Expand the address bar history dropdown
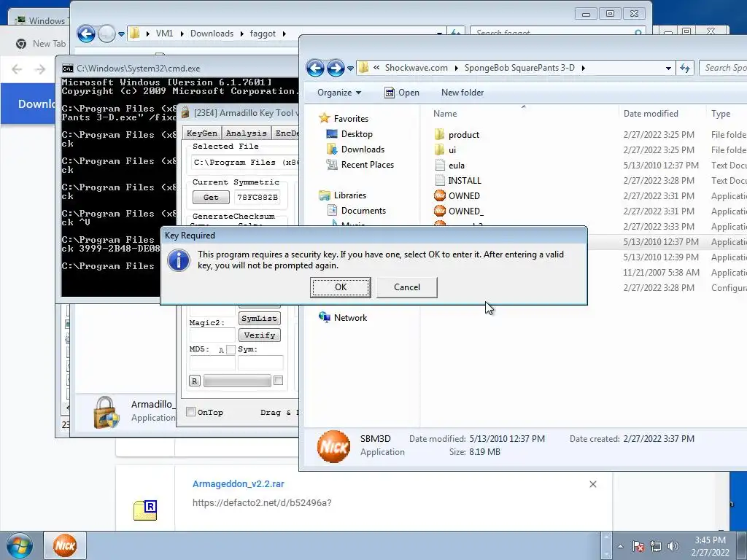Image resolution: width=747 pixels, height=560 pixels. tap(668, 68)
